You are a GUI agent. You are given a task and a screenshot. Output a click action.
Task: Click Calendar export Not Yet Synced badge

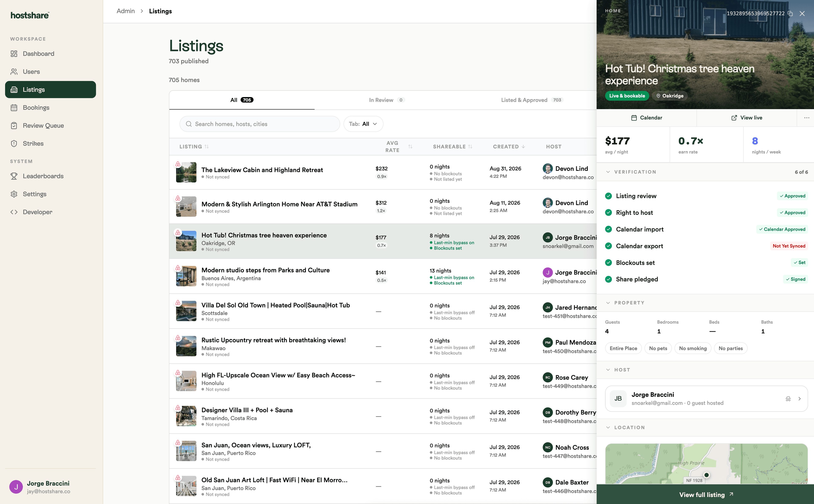[x=789, y=246]
